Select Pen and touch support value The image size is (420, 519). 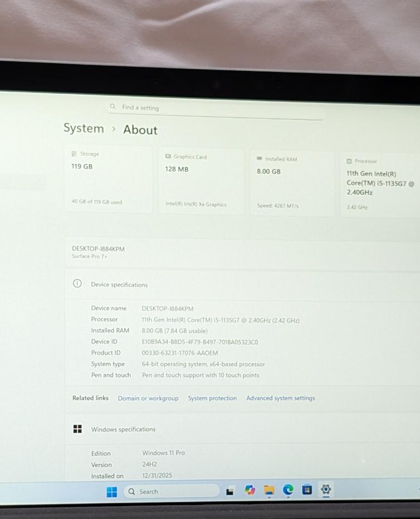pos(201,375)
